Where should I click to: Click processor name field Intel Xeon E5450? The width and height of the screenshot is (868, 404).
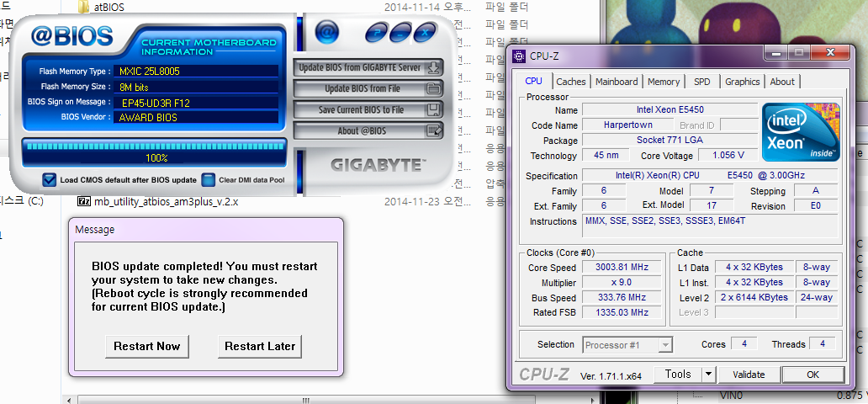pos(670,109)
